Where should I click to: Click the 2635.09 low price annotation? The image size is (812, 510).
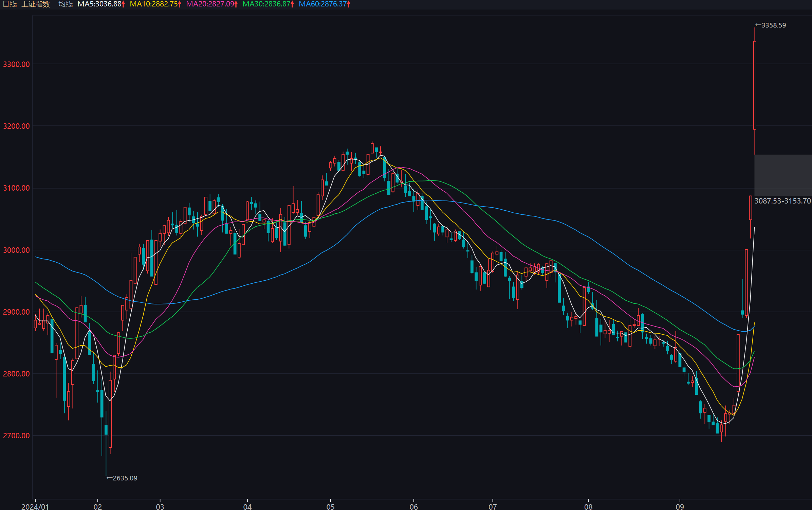coord(122,478)
